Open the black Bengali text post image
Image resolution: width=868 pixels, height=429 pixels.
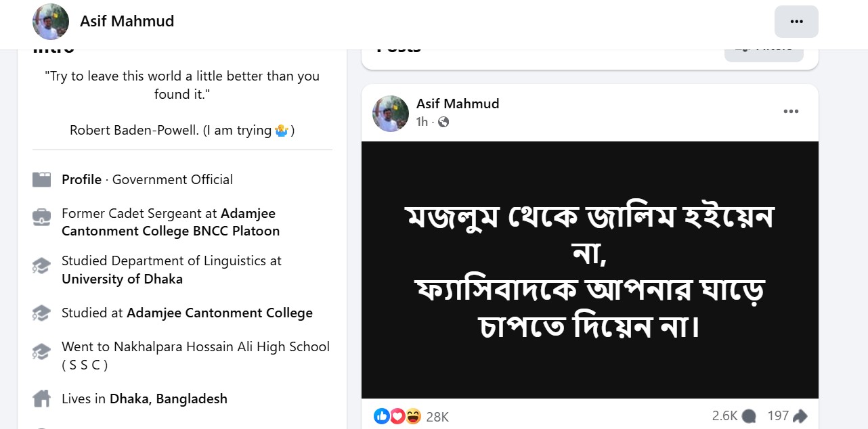pos(589,269)
